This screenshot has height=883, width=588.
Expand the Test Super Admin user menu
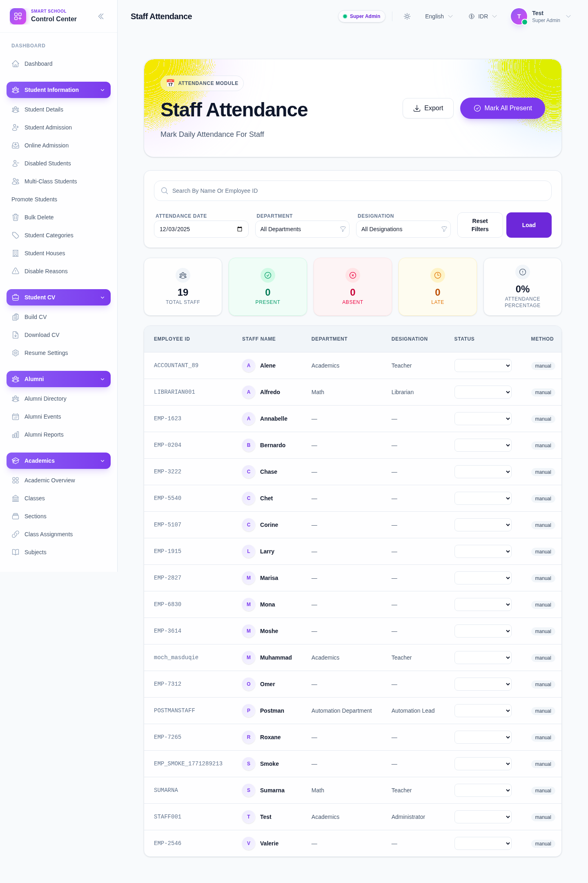541,16
